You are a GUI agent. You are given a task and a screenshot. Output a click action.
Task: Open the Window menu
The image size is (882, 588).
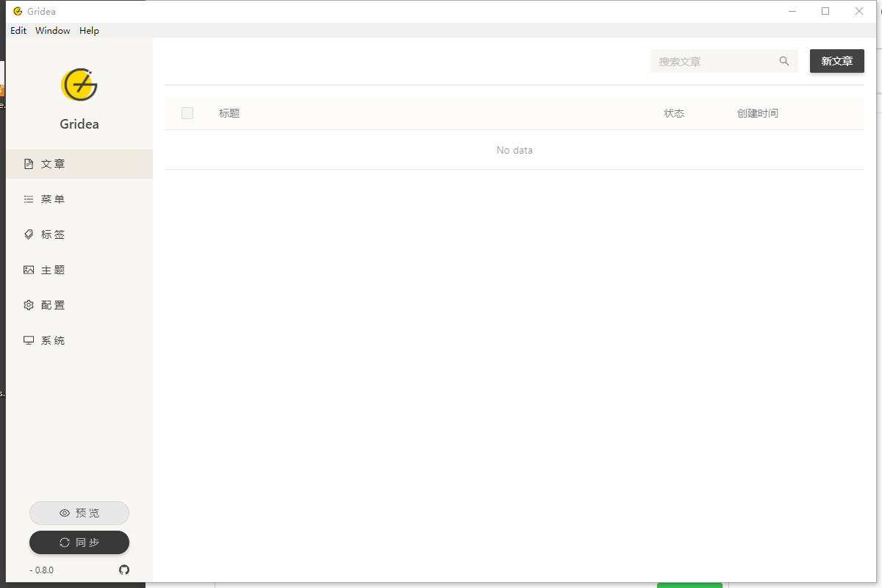[52, 30]
